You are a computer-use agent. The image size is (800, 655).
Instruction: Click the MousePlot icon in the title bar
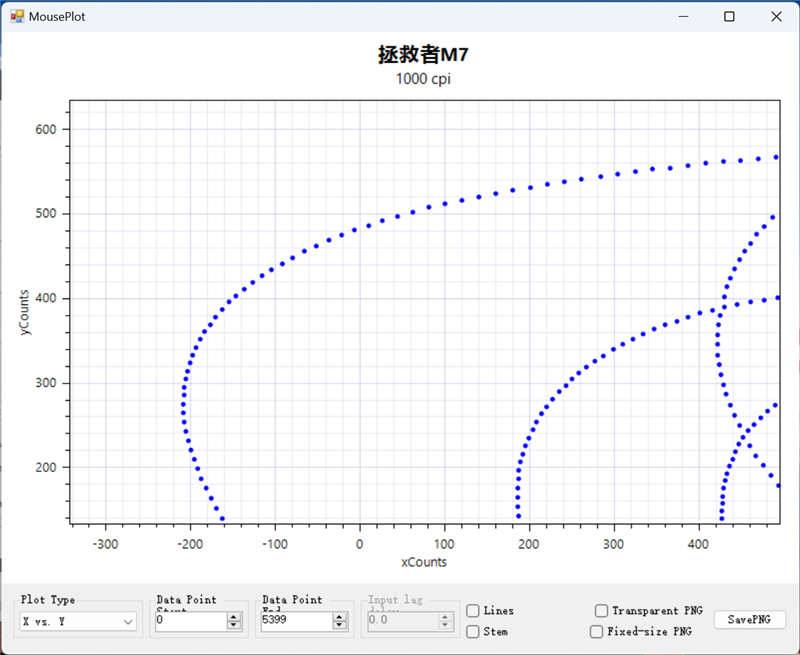17,16
